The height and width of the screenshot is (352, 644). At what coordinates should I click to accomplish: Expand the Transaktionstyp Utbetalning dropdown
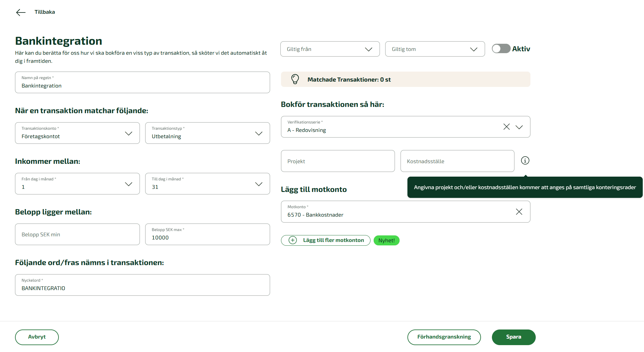click(258, 133)
